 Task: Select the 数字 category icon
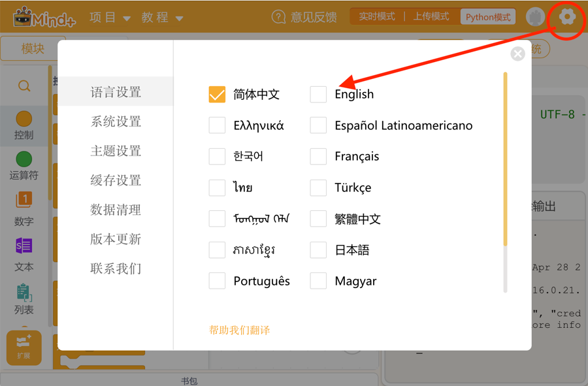click(x=24, y=201)
